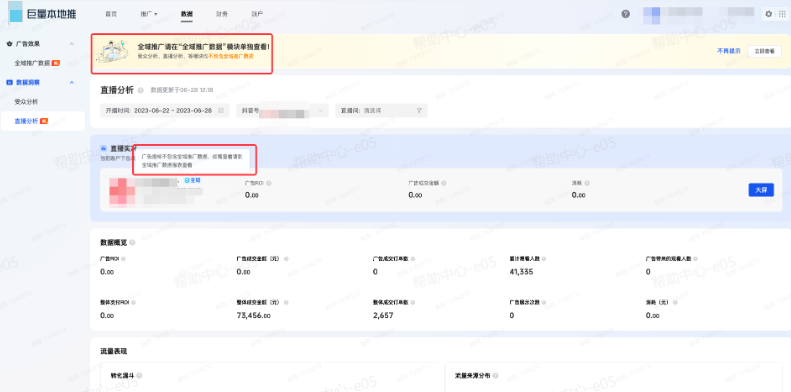This screenshot has width=791, height=392.
Task: Open the settings gear icon
Action: 769,14
